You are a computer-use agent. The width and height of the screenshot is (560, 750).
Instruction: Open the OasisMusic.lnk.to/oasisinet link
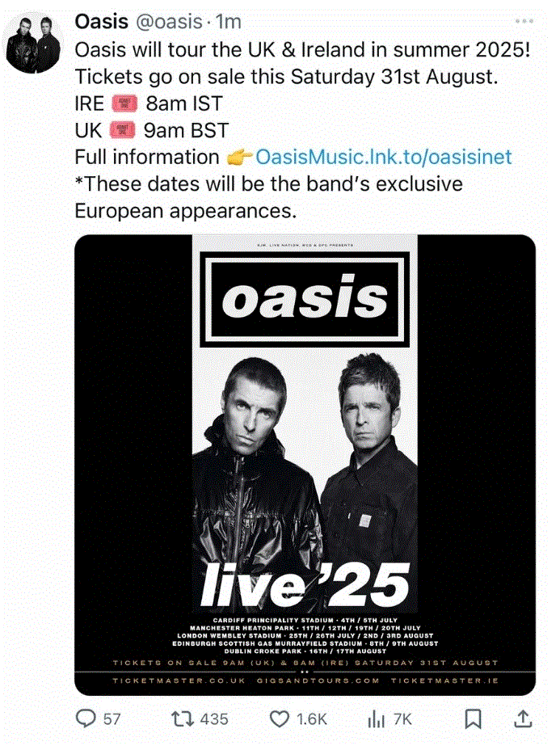[x=384, y=157]
